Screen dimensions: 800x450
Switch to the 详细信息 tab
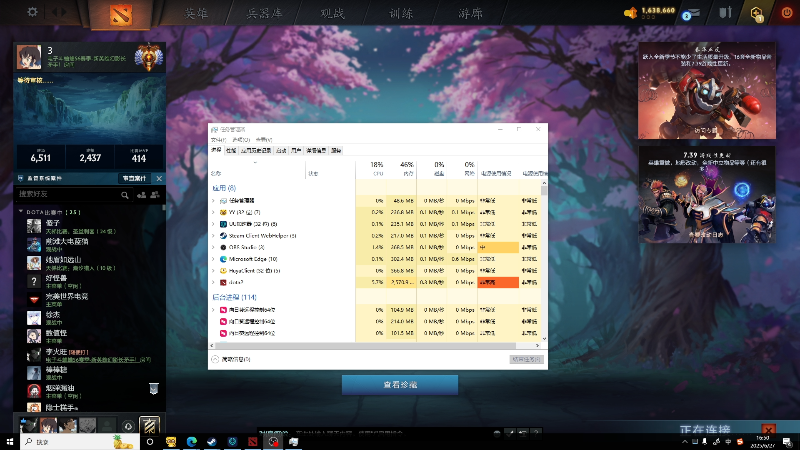pos(316,151)
